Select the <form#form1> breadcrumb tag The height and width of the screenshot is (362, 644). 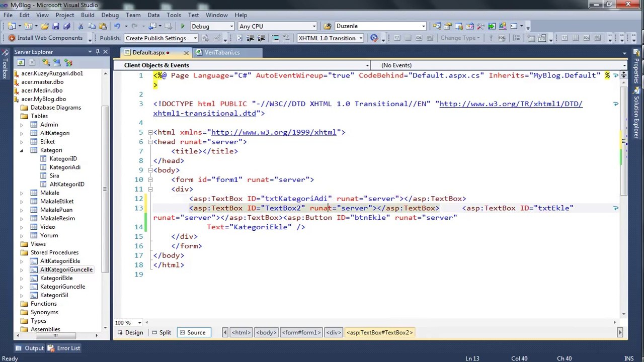(x=301, y=332)
